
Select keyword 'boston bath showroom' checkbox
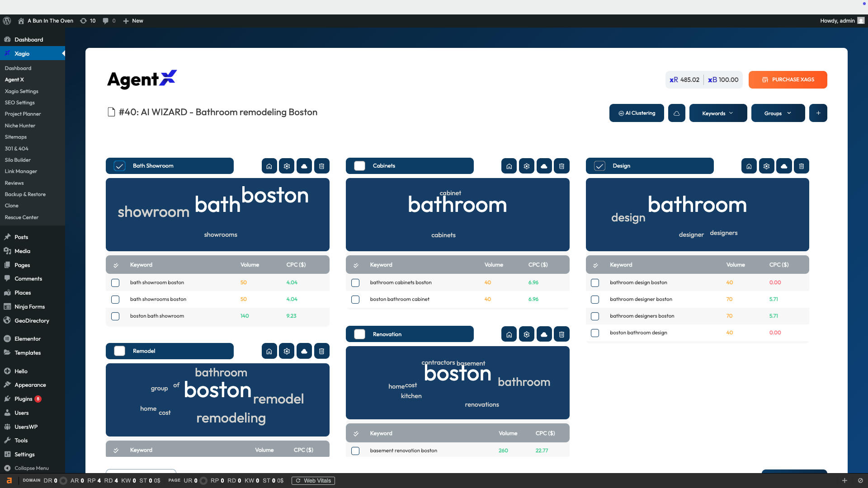coord(115,316)
